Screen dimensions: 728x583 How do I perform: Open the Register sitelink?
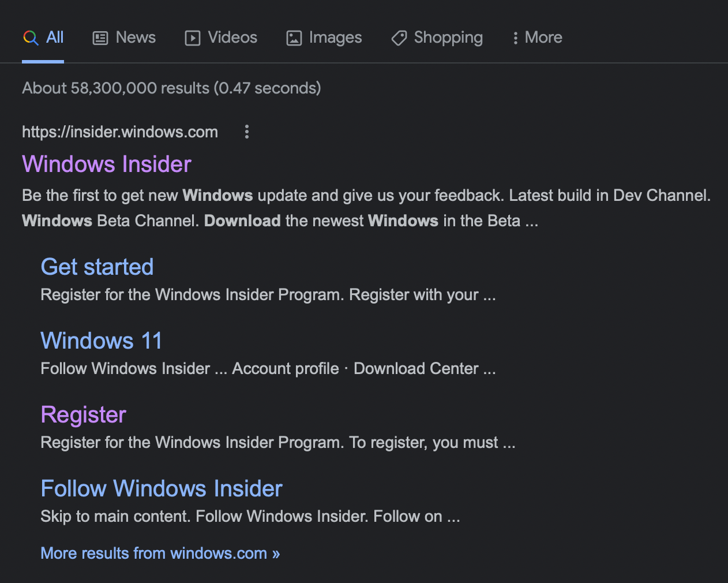84,415
